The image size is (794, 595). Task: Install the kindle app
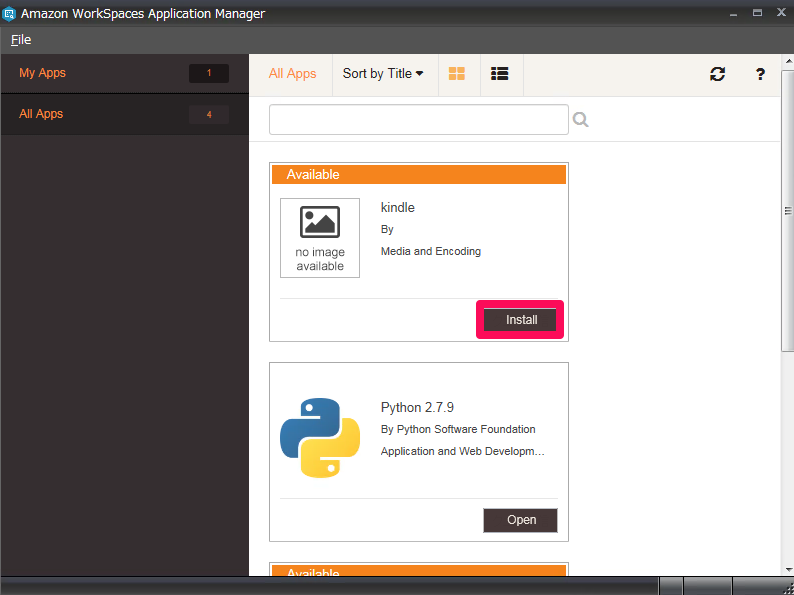[521, 320]
